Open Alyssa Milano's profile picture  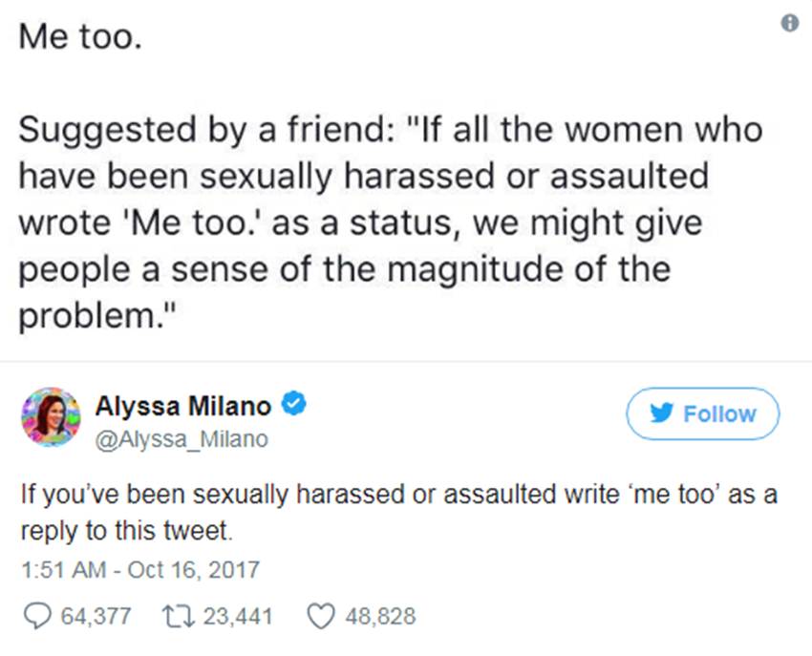click(x=50, y=415)
